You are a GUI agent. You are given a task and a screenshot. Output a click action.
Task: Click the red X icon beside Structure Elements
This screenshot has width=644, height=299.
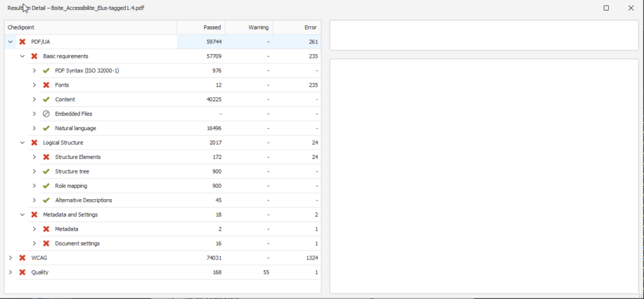[46, 157]
